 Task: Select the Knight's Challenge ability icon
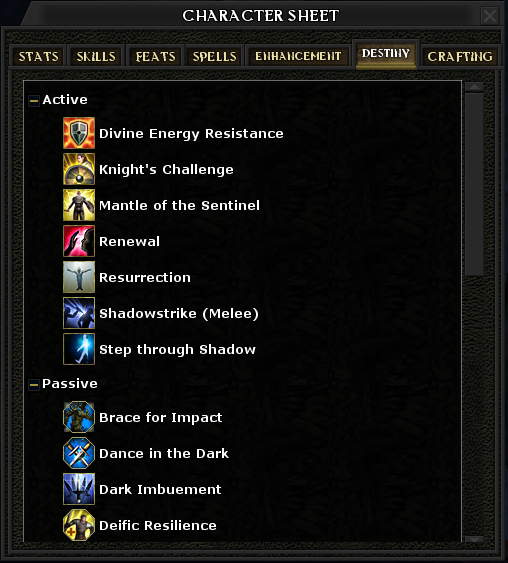[x=79, y=169]
